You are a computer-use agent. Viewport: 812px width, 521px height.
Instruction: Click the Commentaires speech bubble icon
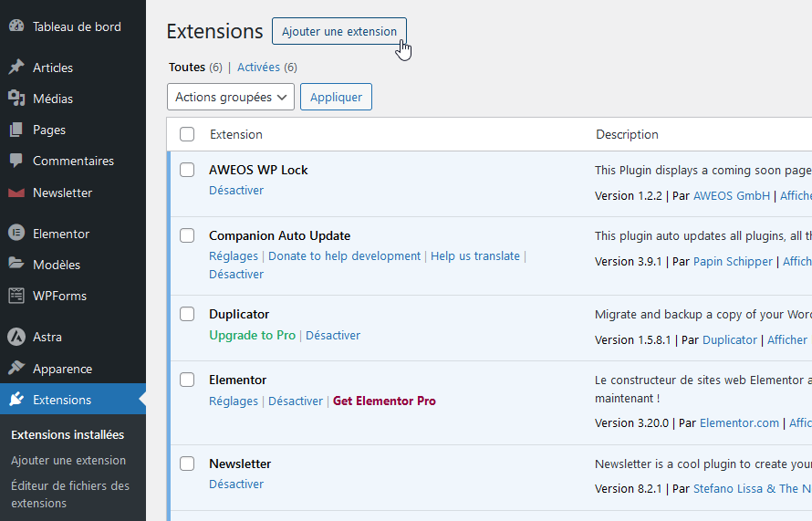(x=16, y=161)
